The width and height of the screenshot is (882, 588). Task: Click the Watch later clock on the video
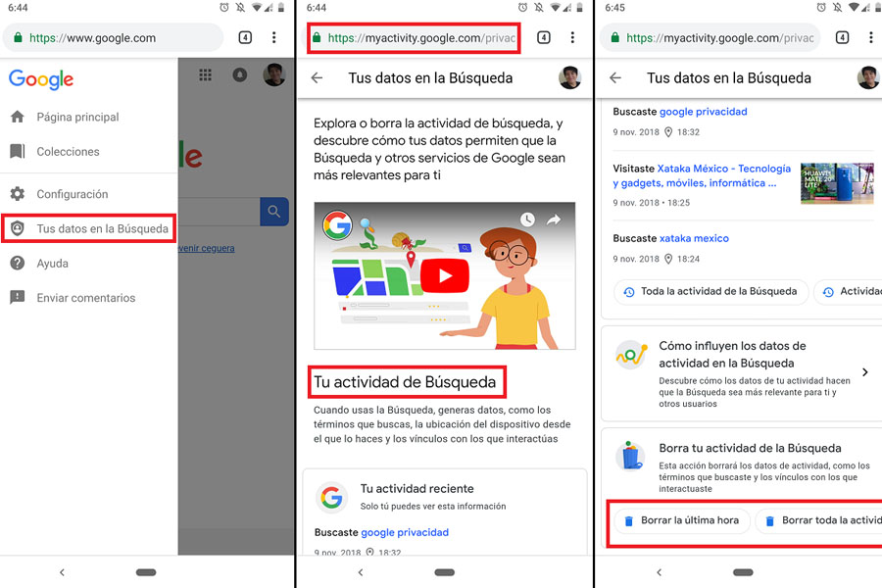click(527, 220)
